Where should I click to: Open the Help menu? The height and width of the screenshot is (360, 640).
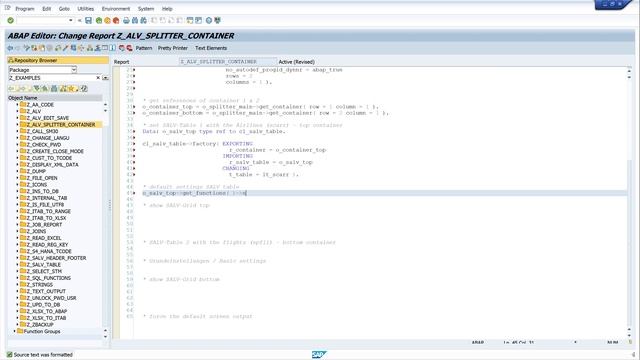point(167,9)
